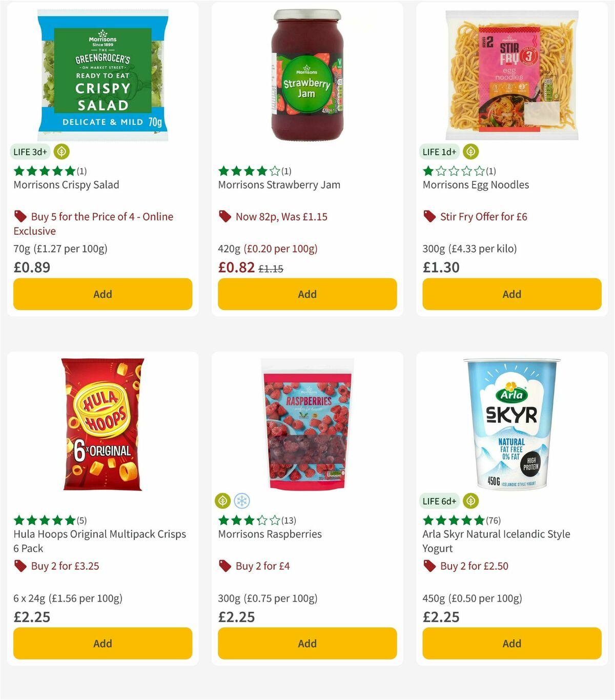Click the leaf icon next to the snowflake on Raspberries
Image resolution: width=615 pixels, height=700 pixels.
[x=222, y=501]
